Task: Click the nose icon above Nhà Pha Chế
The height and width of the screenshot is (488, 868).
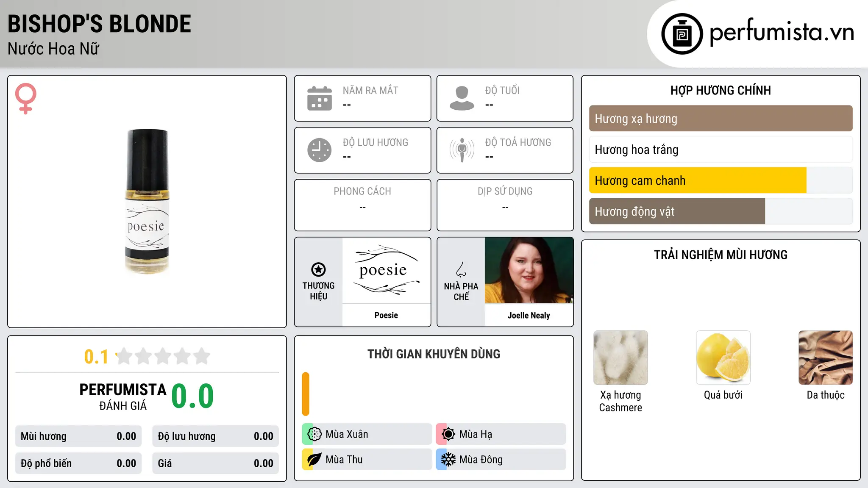Action: click(x=461, y=269)
